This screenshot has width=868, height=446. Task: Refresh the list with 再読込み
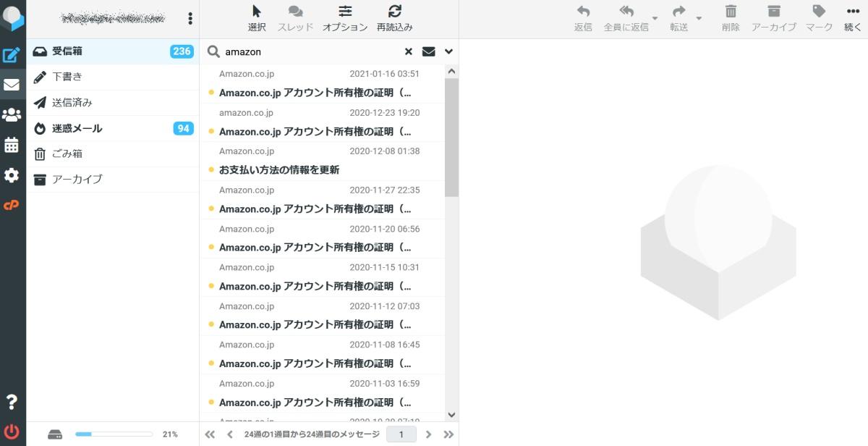coord(395,19)
